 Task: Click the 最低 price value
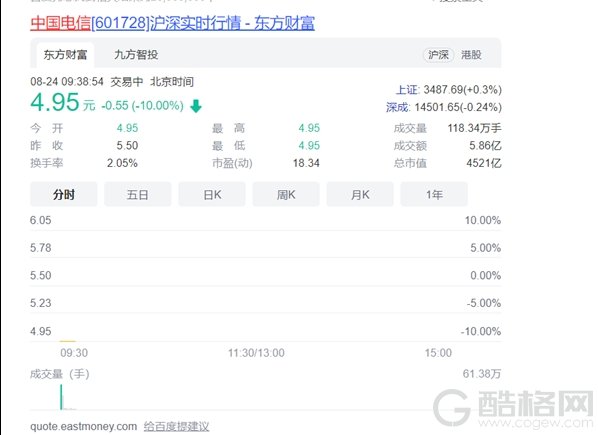click(309, 146)
